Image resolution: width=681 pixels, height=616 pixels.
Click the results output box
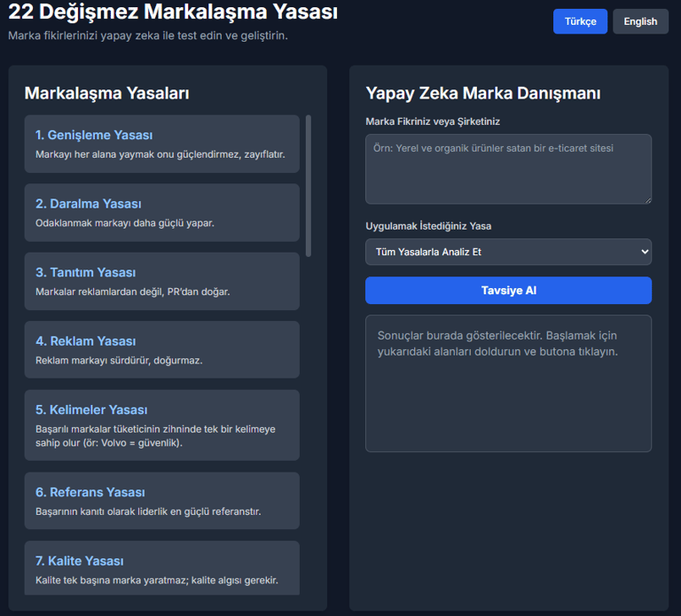508,383
